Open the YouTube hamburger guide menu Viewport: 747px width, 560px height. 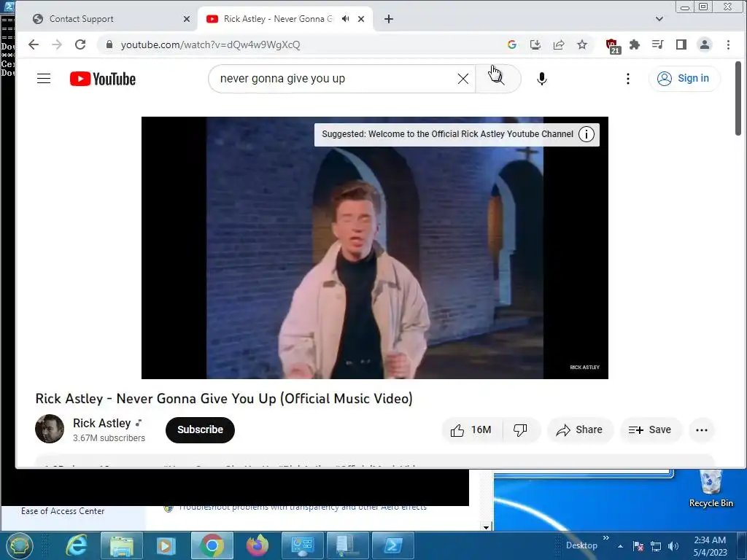tap(44, 79)
